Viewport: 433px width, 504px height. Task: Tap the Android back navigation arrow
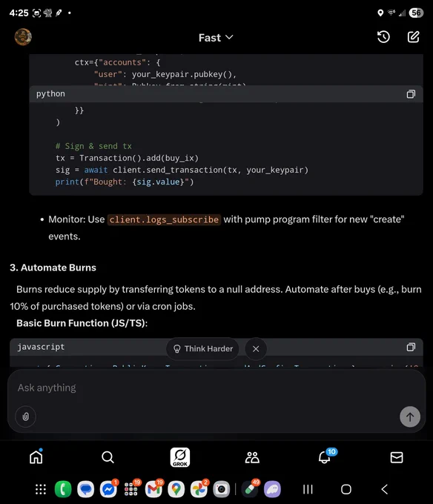[385, 489]
